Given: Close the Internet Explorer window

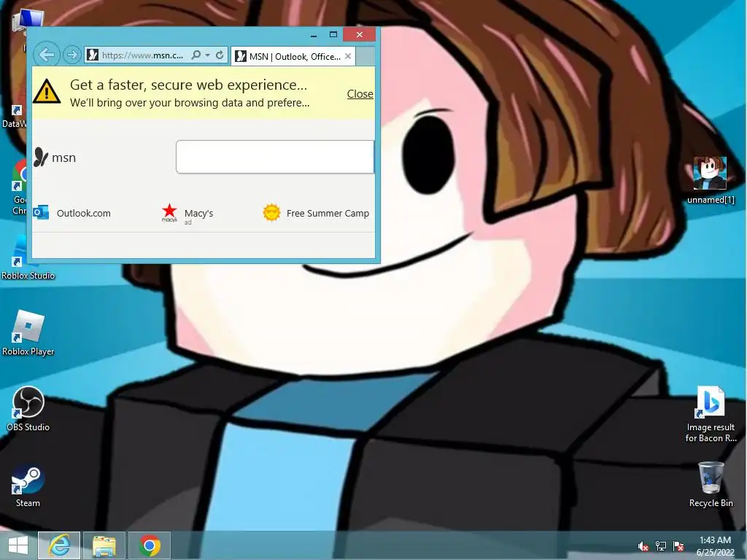Looking at the screenshot, I should [x=360, y=34].
